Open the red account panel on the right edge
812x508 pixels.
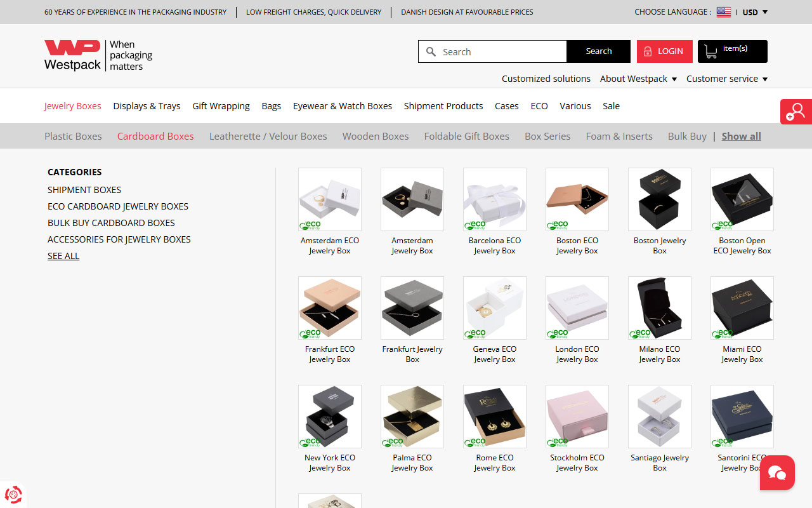pyautogui.click(x=796, y=110)
